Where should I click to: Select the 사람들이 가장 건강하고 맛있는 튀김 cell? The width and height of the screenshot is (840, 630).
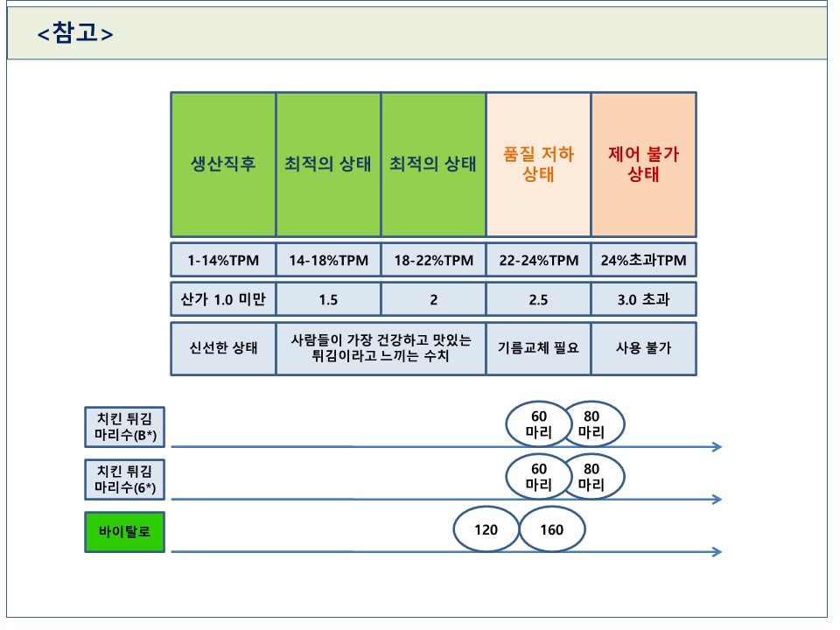381,348
